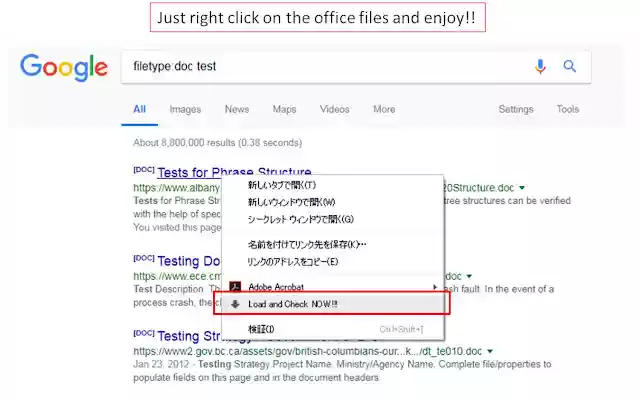Click the 'About 8,800,000 results' text
Screen dimensions: 640x400
click(x=218, y=143)
